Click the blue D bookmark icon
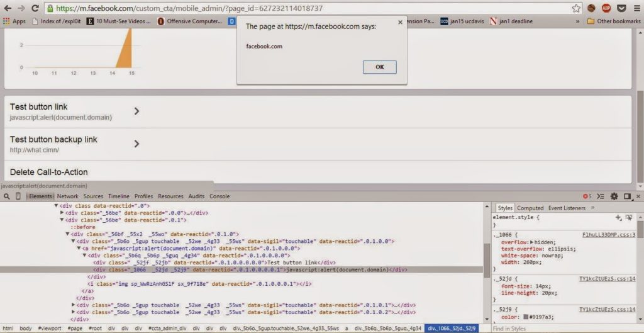 coord(232,21)
